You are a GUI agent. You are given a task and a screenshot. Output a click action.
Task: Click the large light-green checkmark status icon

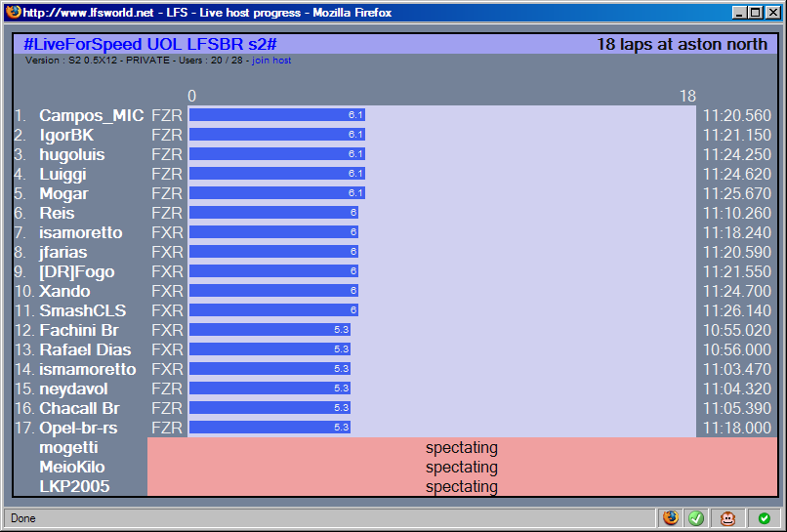click(695, 518)
